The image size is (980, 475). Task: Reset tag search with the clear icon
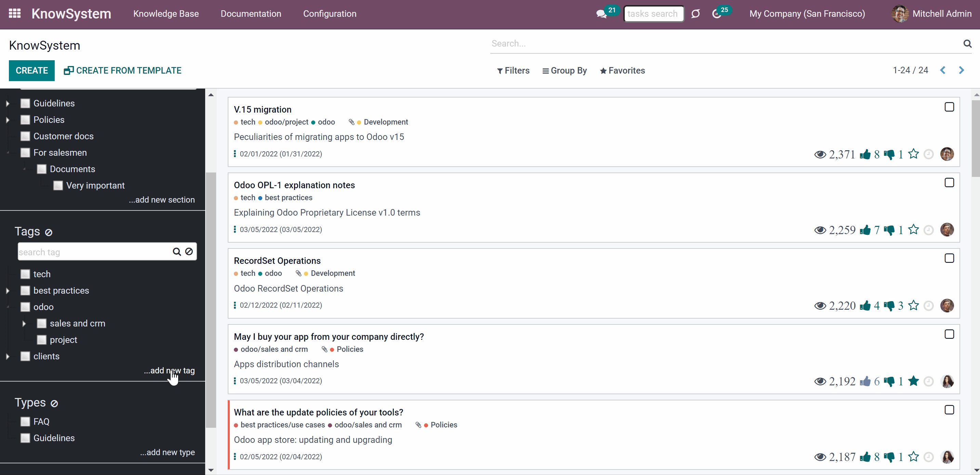[x=189, y=252]
